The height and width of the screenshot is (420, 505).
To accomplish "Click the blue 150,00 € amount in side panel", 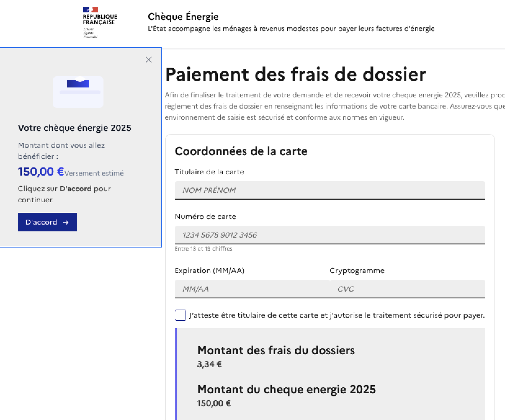I will [41, 172].
